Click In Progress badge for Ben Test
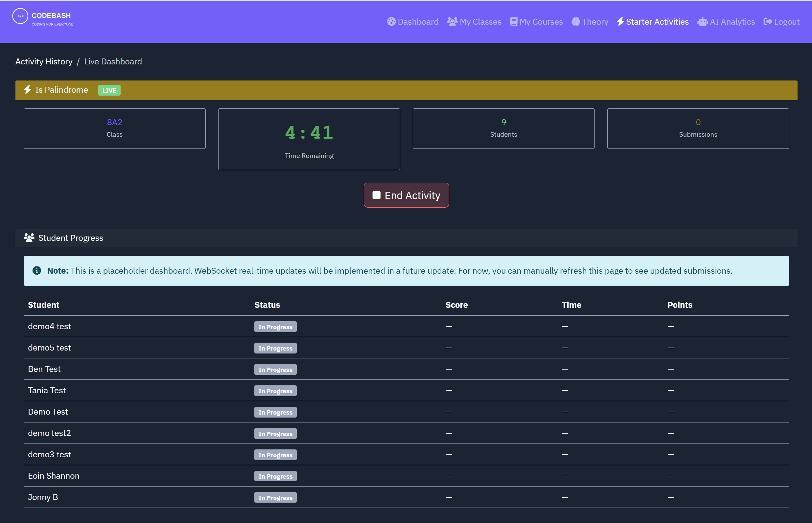Image resolution: width=812 pixels, height=523 pixels. coord(275,370)
